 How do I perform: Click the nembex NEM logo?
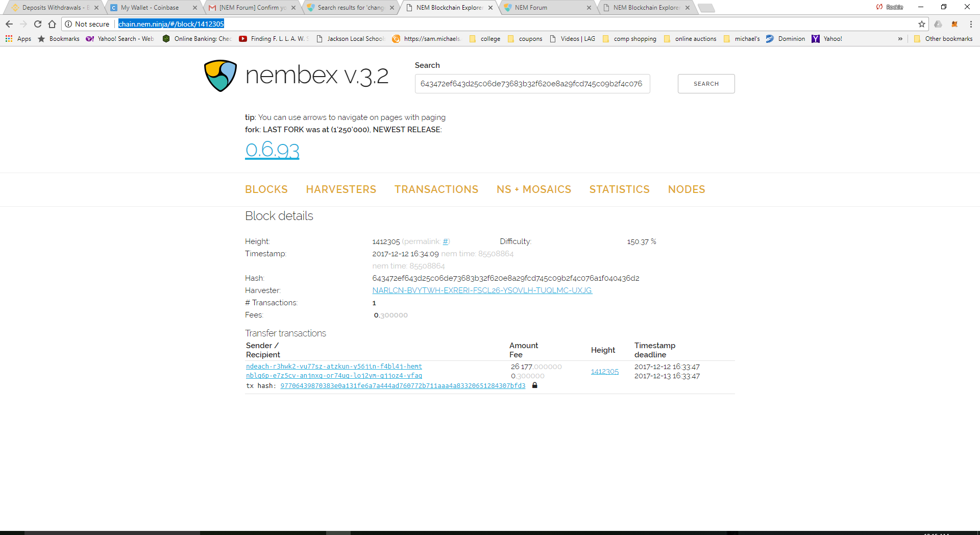(x=220, y=76)
